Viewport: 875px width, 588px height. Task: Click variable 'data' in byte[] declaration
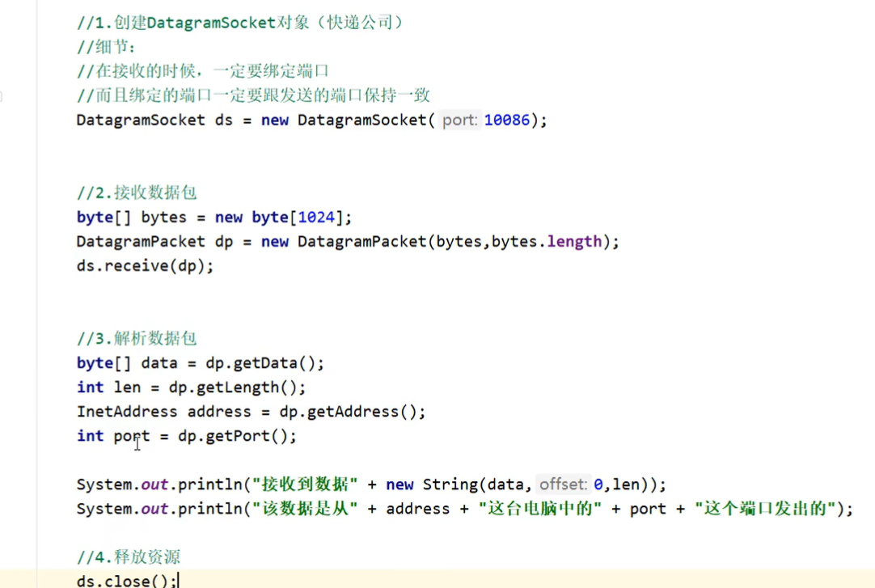click(159, 363)
